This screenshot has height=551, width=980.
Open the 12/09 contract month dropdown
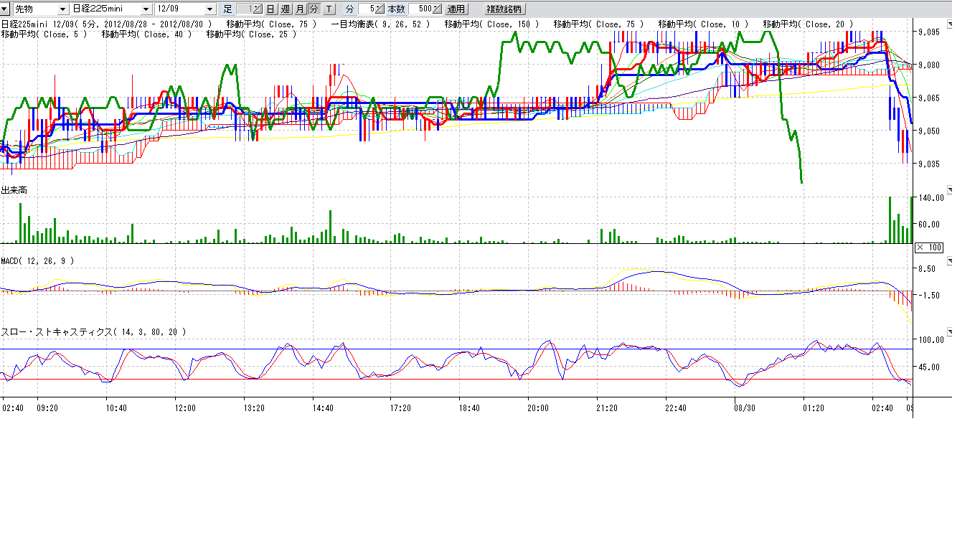pyautogui.click(x=209, y=9)
